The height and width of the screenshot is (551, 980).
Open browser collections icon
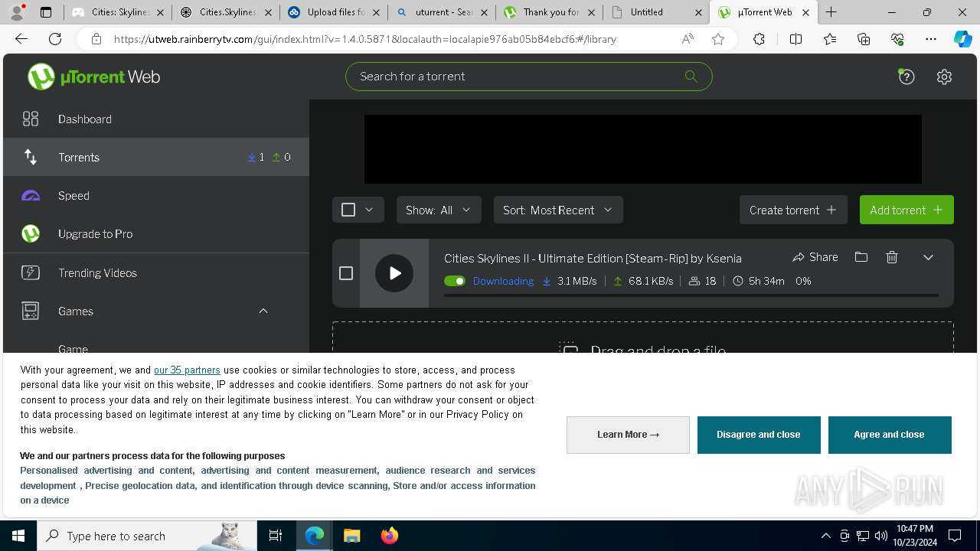[x=864, y=39]
